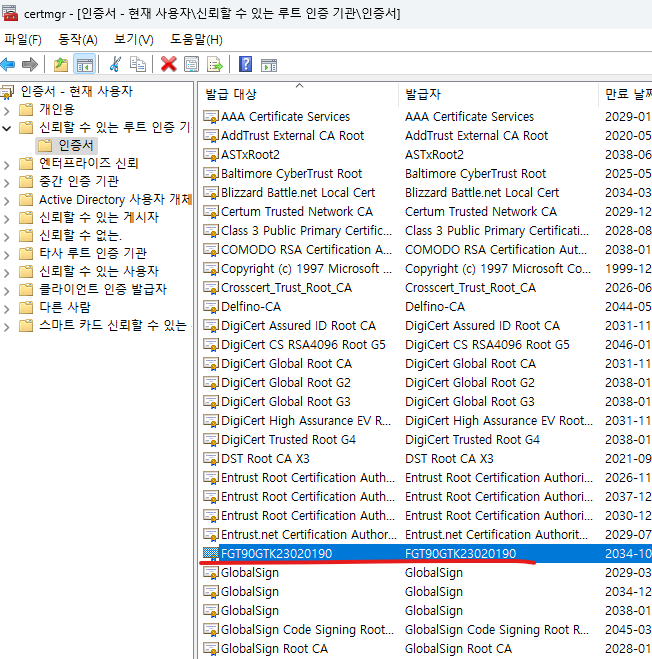Click the Cut scissors icon
Image resolution: width=652 pixels, height=659 pixels.
pyautogui.click(x=115, y=64)
